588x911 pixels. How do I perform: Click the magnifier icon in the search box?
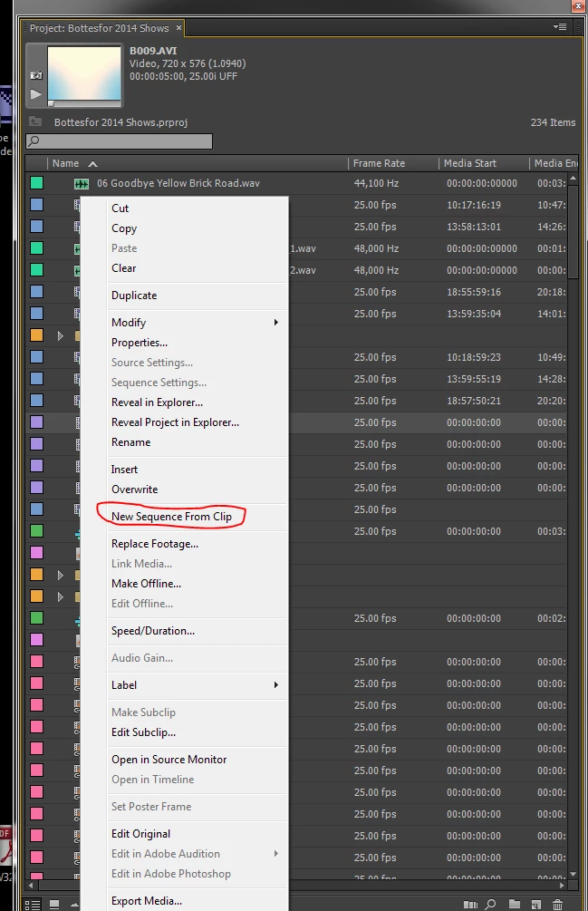pyautogui.click(x=34, y=141)
